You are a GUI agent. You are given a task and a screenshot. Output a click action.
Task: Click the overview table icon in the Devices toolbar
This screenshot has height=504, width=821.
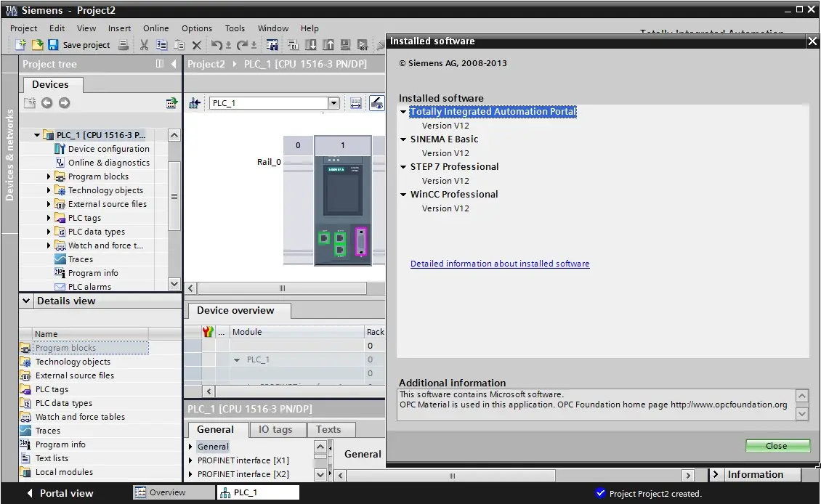[171, 102]
